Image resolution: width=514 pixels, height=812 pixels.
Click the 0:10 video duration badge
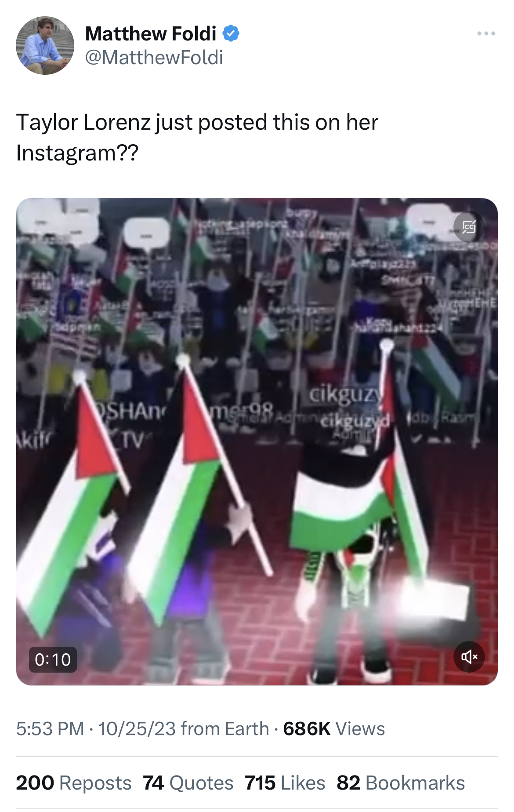53,659
